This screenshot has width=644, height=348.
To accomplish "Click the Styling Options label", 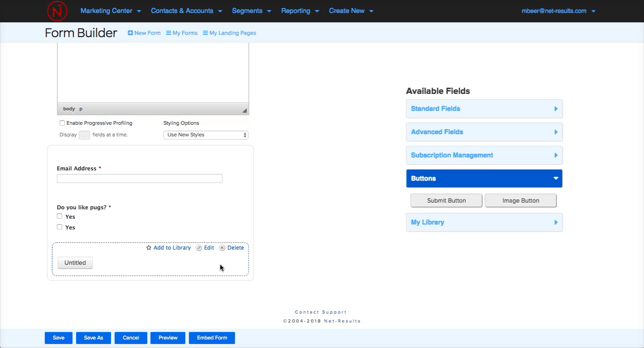I will pyautogui.click(x=181, y=123).
